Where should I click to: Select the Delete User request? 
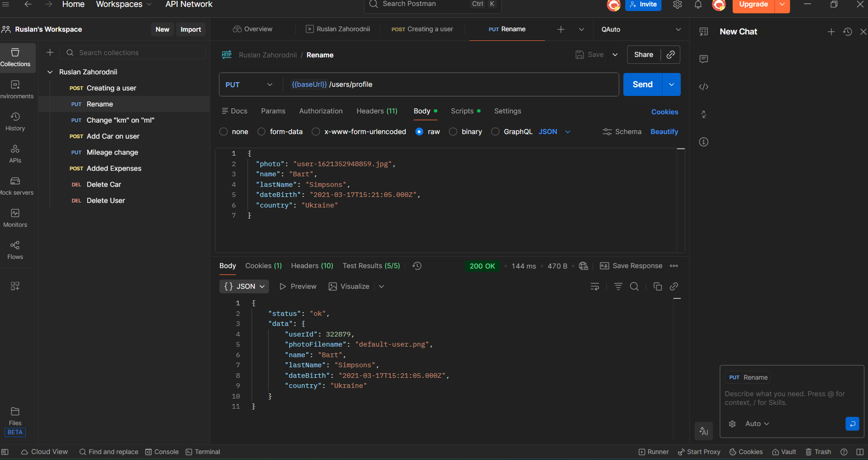click(106, 201)
